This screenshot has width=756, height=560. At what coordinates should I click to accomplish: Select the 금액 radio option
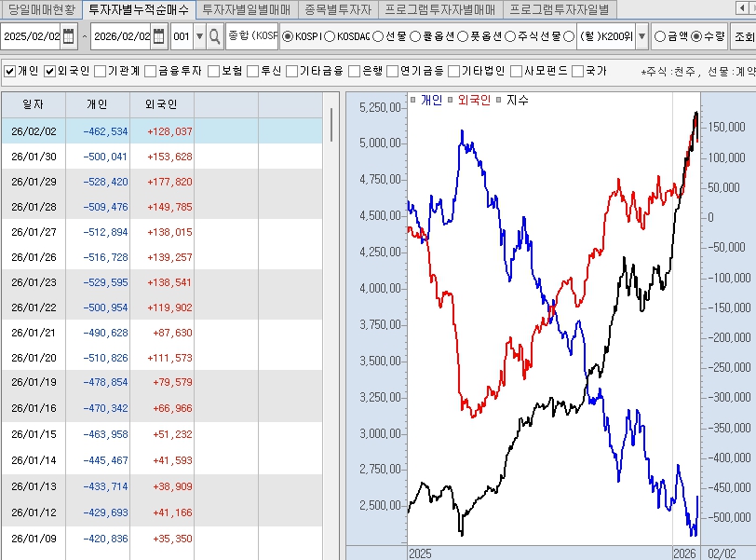[659, 37]
